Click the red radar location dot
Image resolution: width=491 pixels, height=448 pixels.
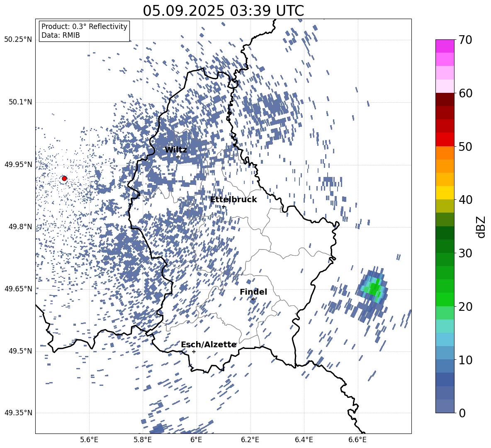point(64,179)
